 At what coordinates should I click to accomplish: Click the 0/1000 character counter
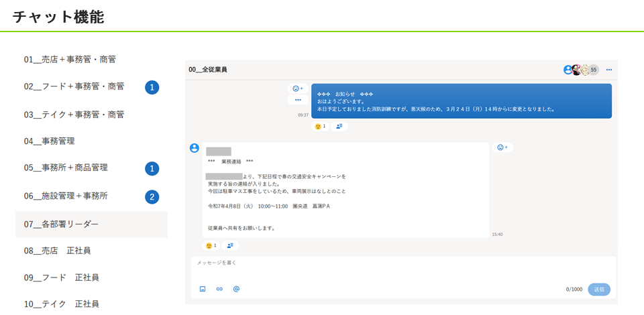coord(574,290)
